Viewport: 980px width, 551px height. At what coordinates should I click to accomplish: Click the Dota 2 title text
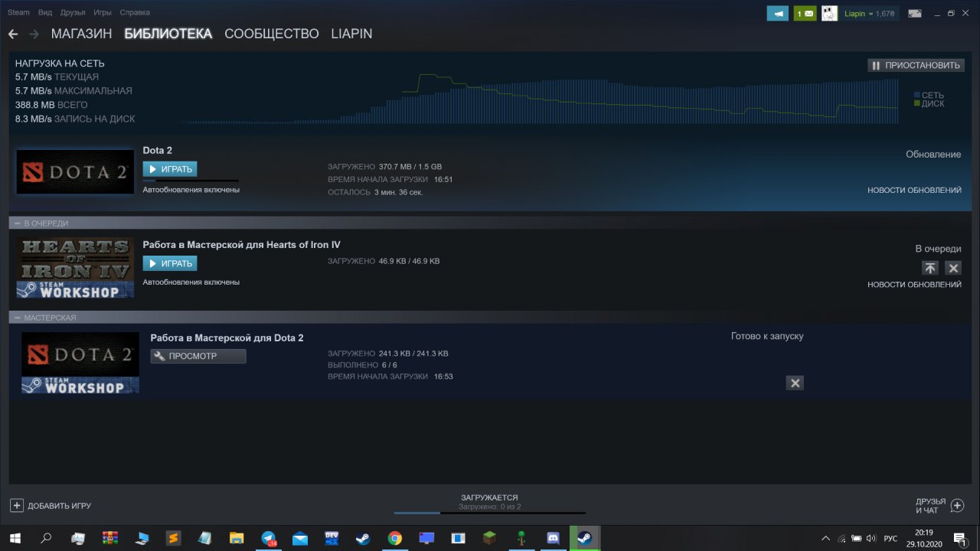click(x=157, y=151)
